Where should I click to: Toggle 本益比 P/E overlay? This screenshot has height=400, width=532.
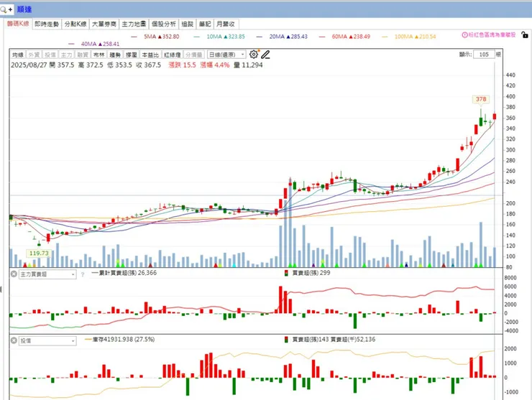pyautogui.click(x=150, y=55)
